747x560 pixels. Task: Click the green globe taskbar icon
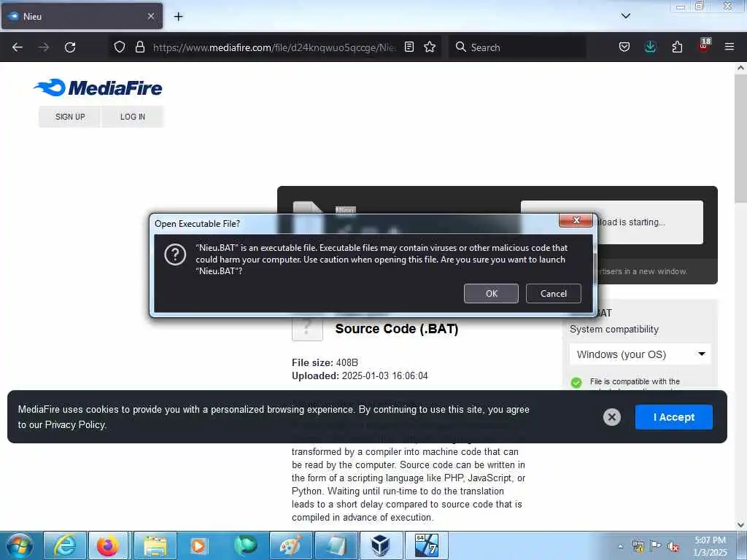click(246, 545)
